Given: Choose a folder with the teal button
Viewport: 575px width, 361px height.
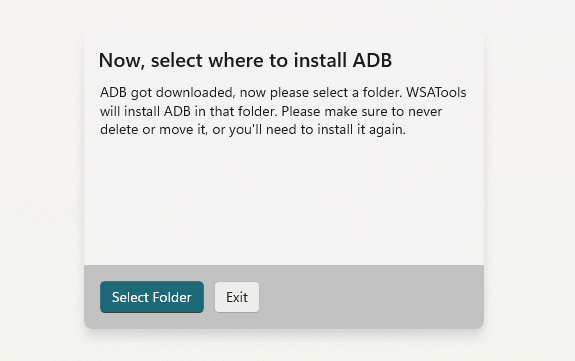Looking at the screenshot, I should coord(152,297).
